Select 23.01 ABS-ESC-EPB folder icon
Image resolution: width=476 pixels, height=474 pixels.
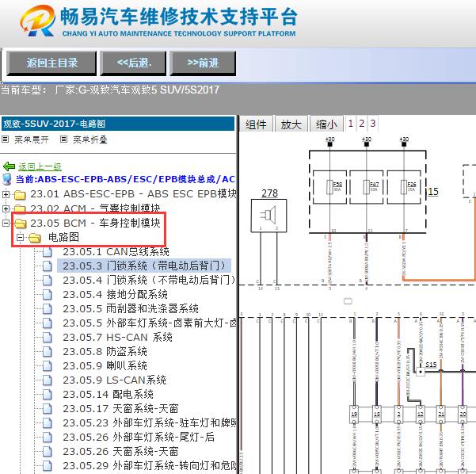click(x=20, y=194)
